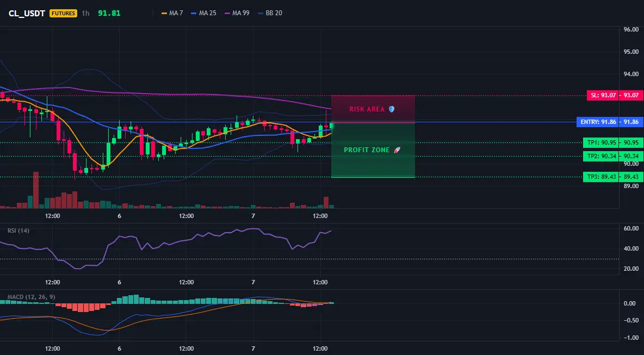Toggle the BB 20 legend entry
The width and height of the screenshot is (644, 355).
click(x=270, y=13)
